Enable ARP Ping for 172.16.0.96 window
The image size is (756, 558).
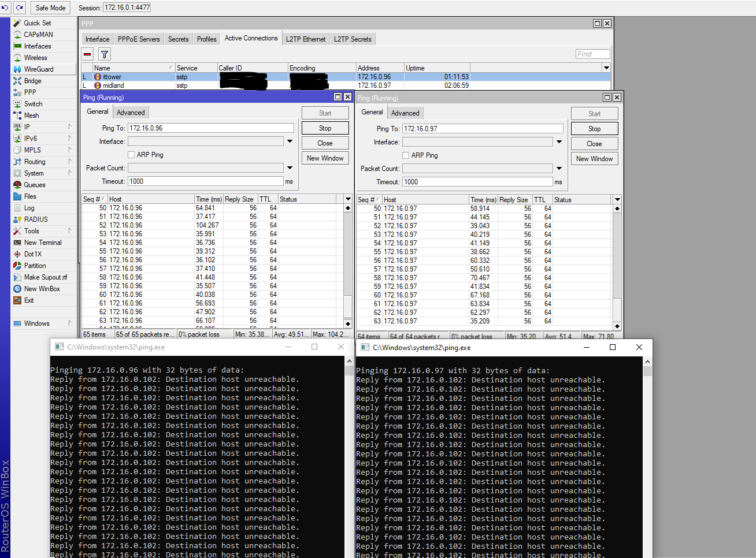131,155
